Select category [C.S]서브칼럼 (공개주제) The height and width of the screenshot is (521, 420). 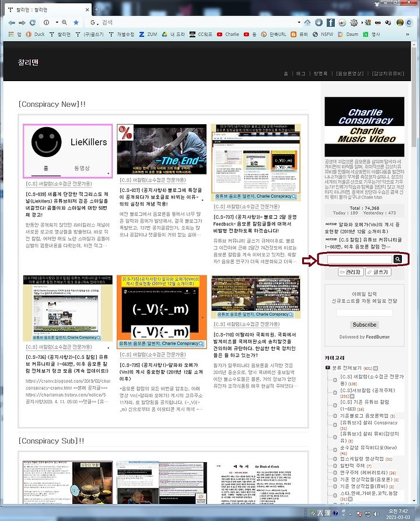pos(368,393)
